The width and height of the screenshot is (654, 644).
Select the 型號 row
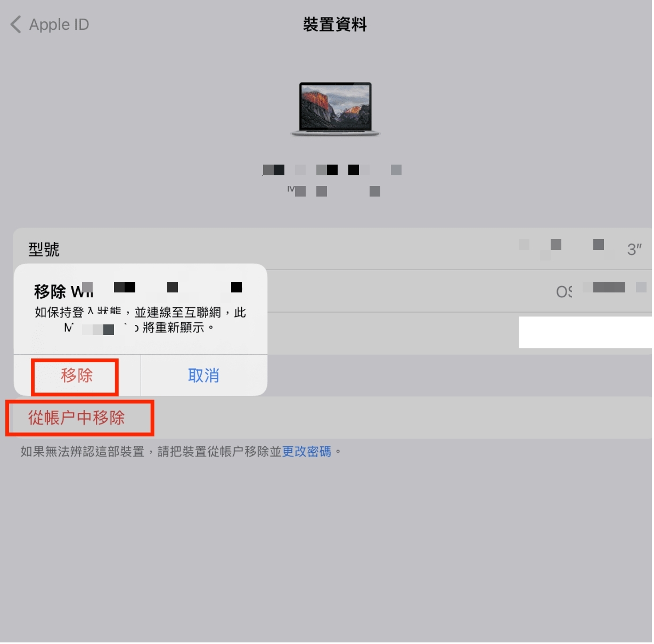[x=333, y=249]
